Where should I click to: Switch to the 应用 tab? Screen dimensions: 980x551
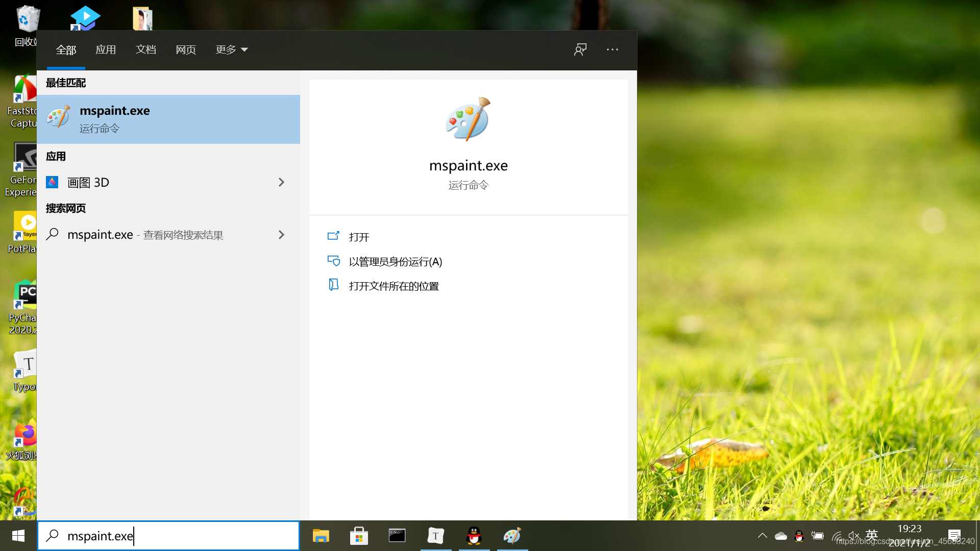pos(106,49)
